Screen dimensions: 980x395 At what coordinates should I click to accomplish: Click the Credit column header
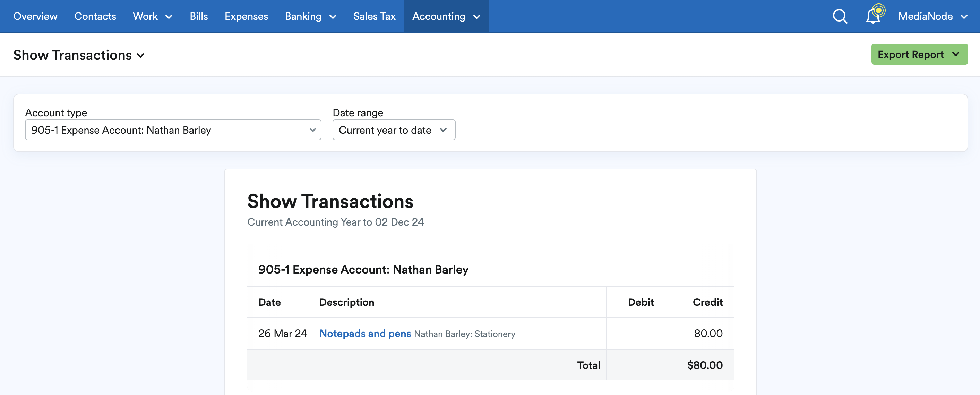707,302
